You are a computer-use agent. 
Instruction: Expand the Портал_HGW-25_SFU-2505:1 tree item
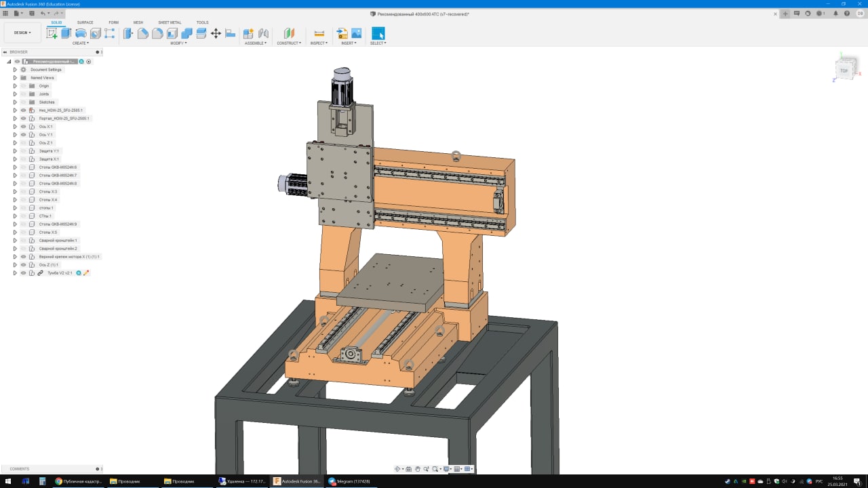[15, 119]
